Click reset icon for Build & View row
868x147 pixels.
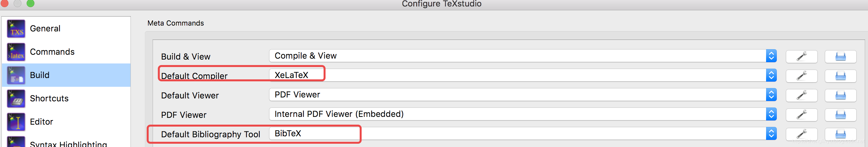click(840, 56)
